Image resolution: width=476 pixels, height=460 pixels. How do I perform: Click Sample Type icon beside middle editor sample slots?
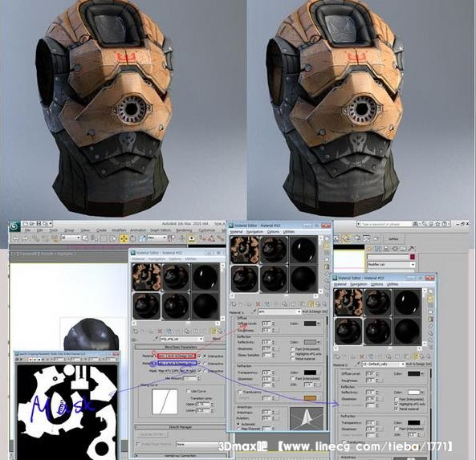(327, 238)
